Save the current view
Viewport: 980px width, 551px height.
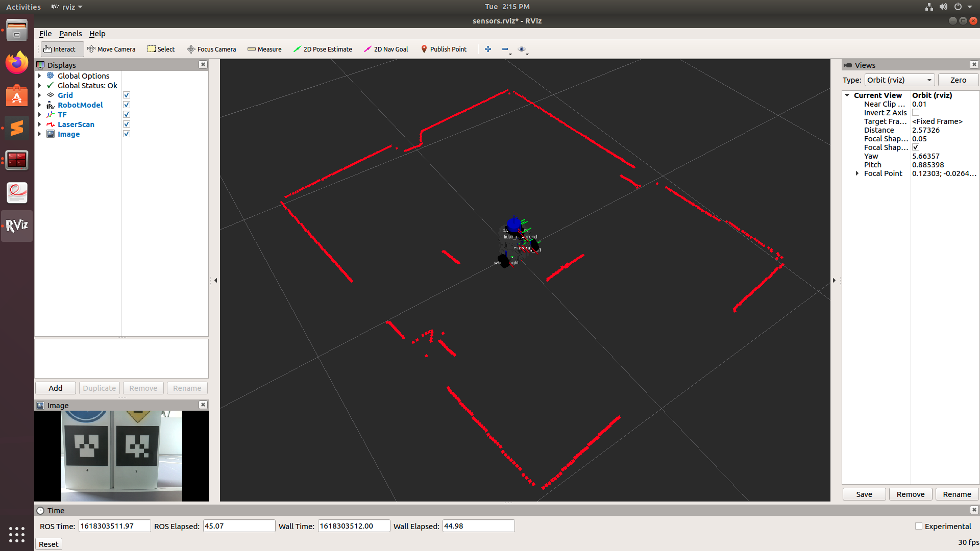pos(864,494)
